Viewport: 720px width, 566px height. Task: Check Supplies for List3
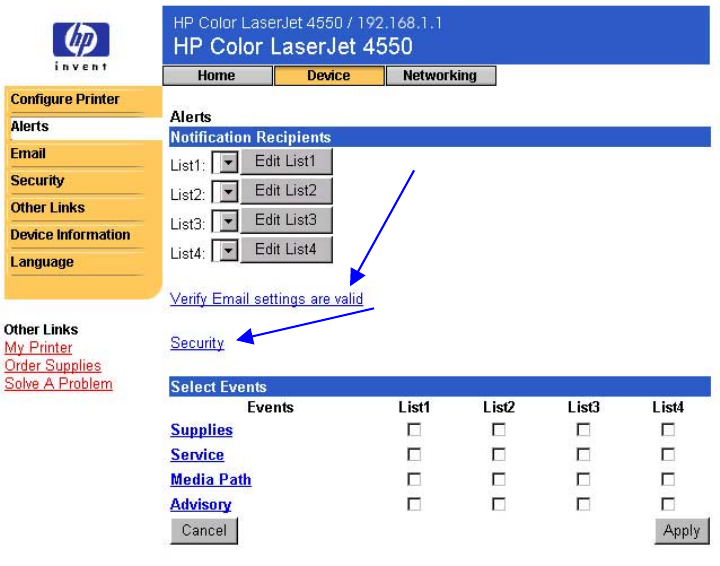point(583,430)
